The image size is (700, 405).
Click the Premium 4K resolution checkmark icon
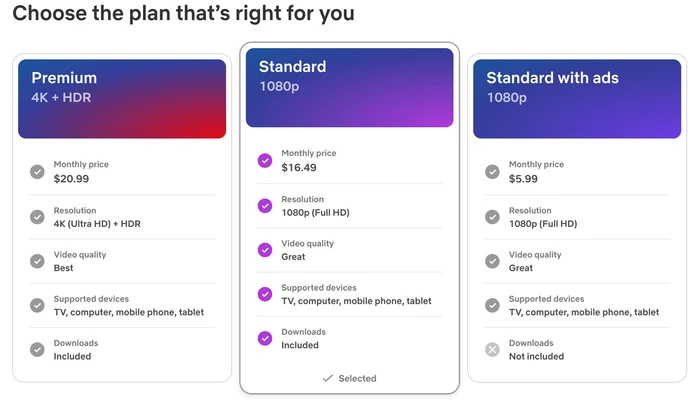[x=37, y=217]
